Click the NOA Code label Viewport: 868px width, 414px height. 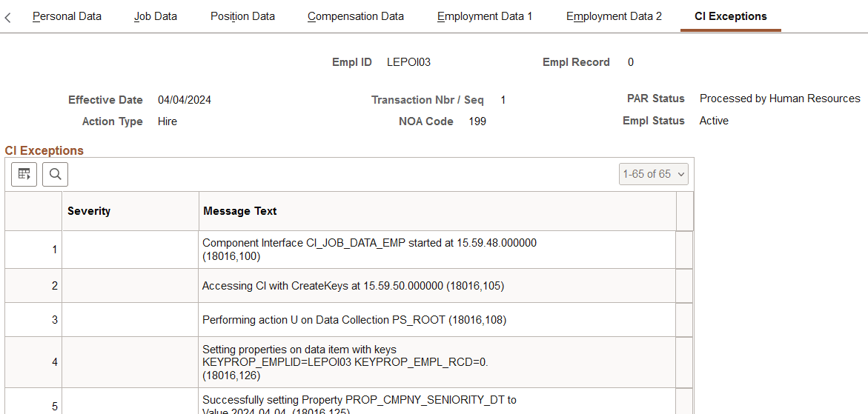click(425, 121)
